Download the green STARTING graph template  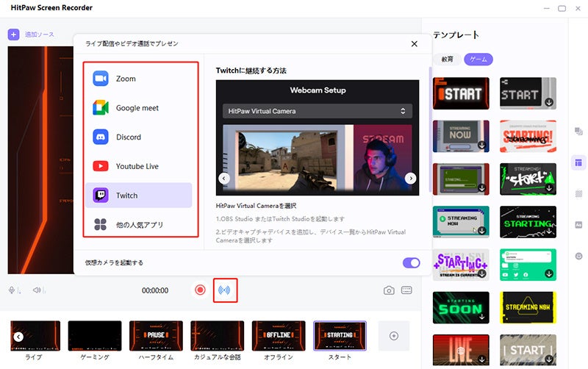pyautogui.click(x=549, y=231)
